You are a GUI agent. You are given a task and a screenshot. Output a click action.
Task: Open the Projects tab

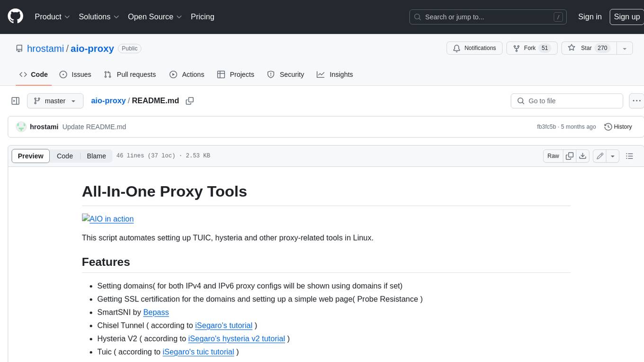point(236,74)
